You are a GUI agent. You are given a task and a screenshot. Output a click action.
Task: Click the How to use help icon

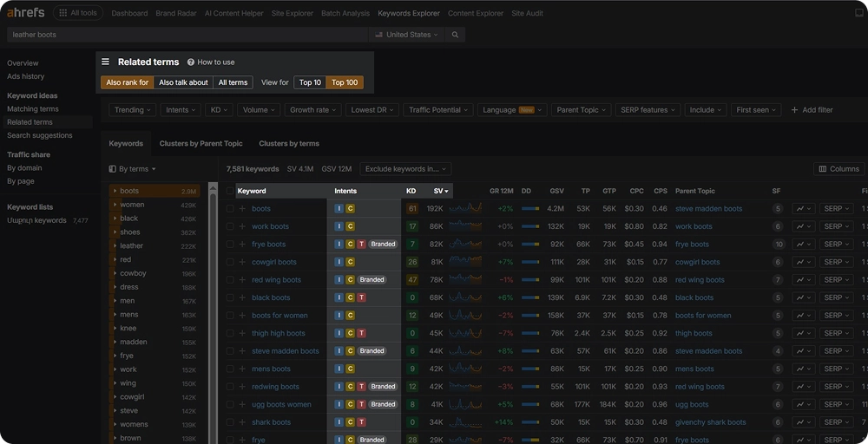click(191, 62)
